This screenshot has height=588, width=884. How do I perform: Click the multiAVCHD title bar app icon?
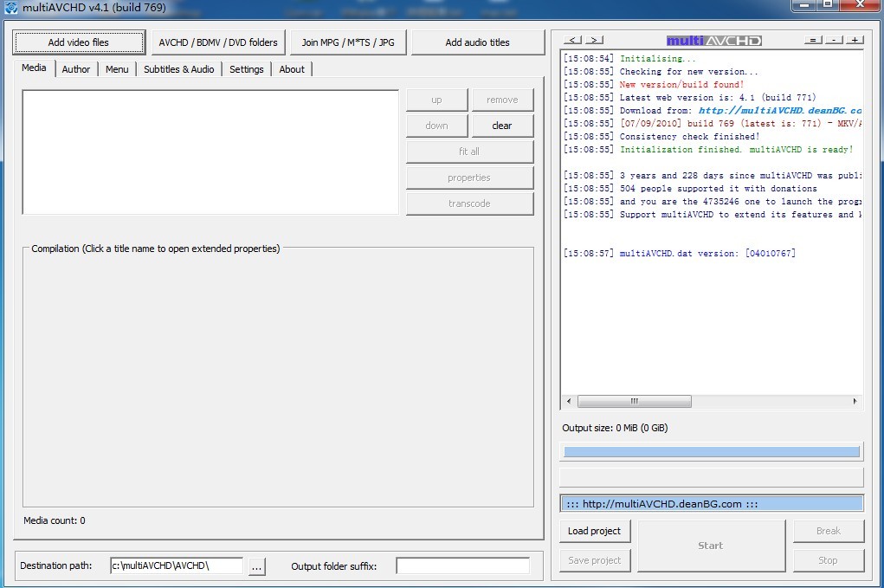coord(11,8)
